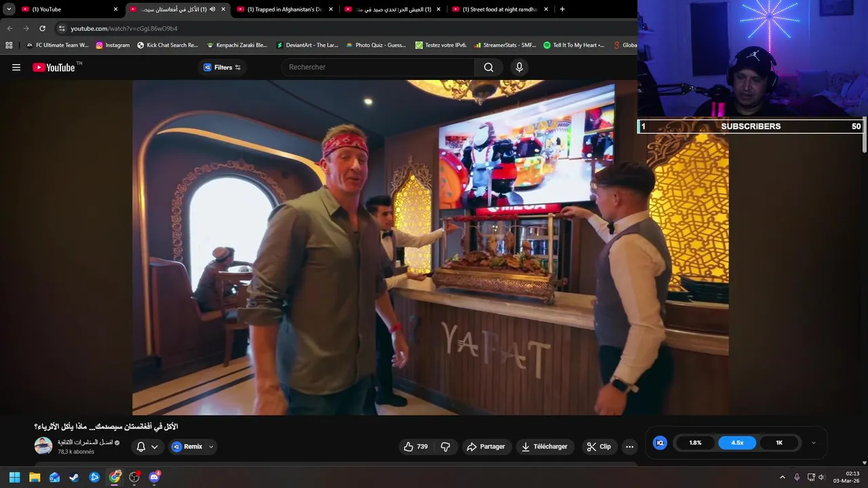
Task: Open Kick Chat Search bookmark
Action: pos(167,45)
